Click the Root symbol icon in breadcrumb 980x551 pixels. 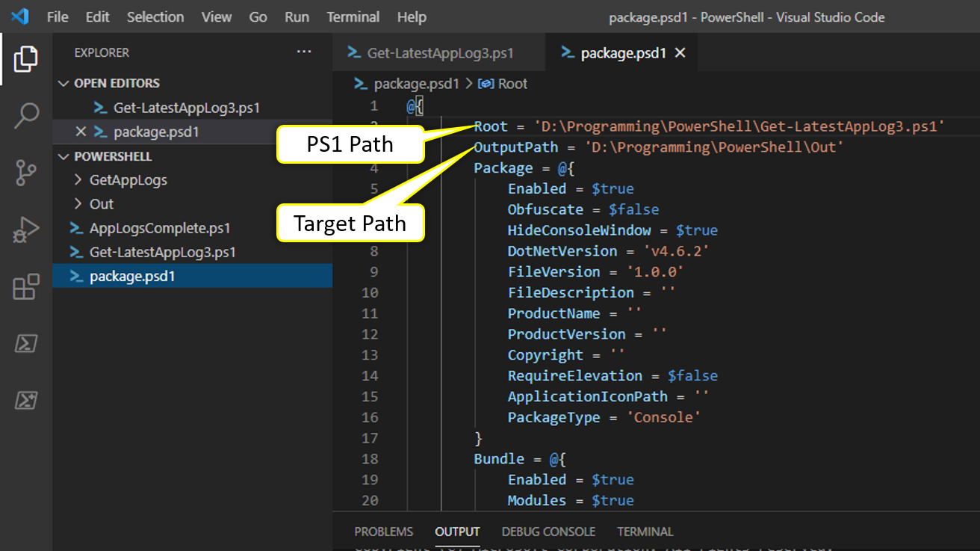pos(486,84)
